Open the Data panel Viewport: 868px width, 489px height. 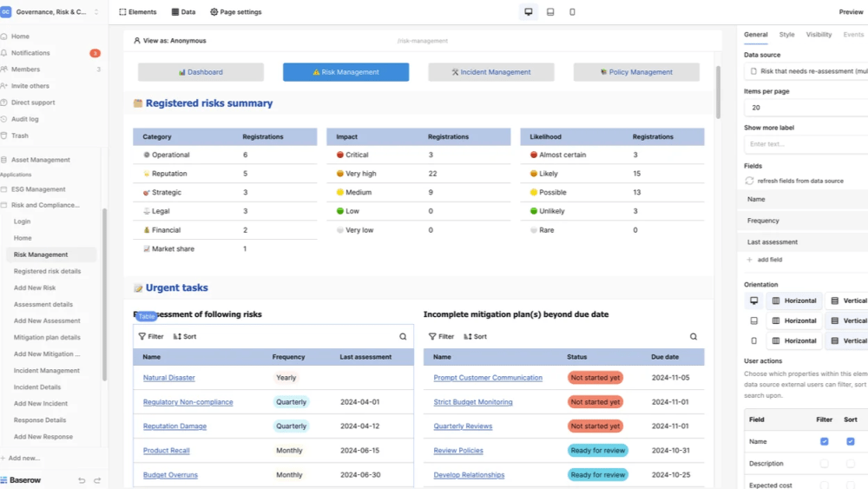183,11
